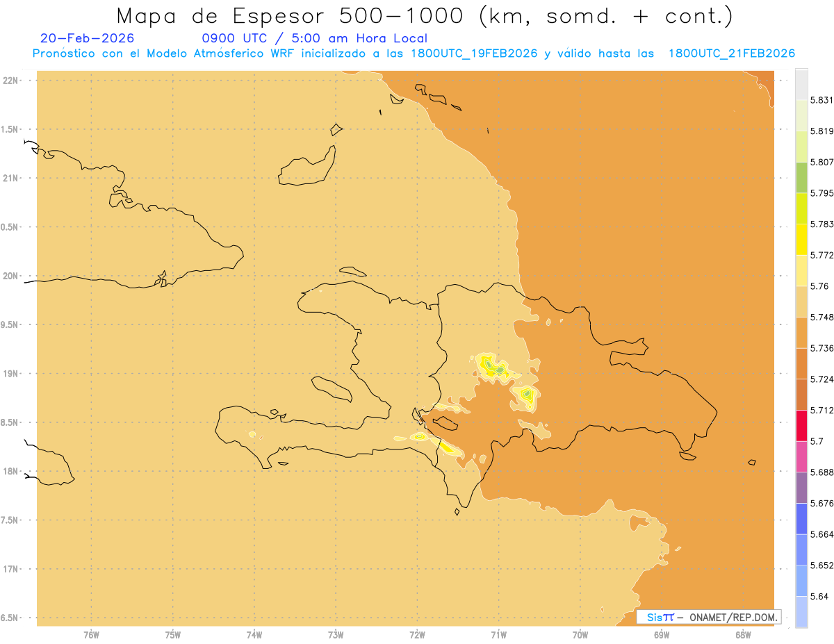834x644 pixels.
Task: Click the colorbar value 5.652
Action: (x=822, y=565)
